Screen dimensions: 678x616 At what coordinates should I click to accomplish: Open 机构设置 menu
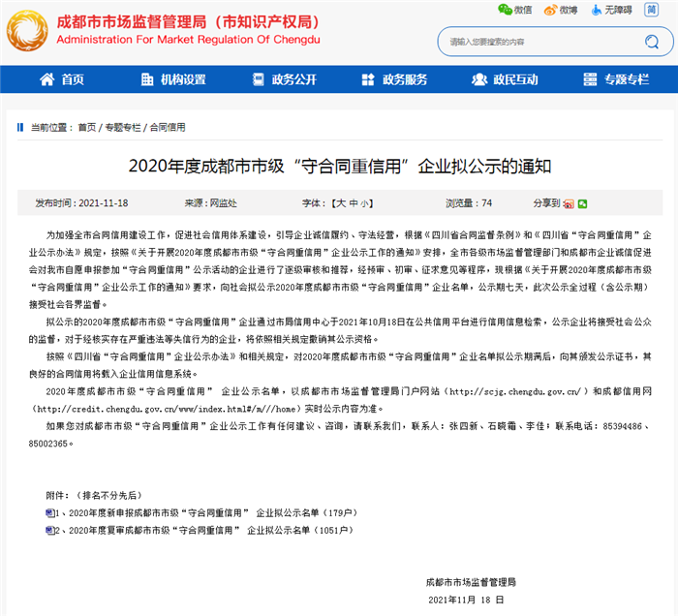173,79
